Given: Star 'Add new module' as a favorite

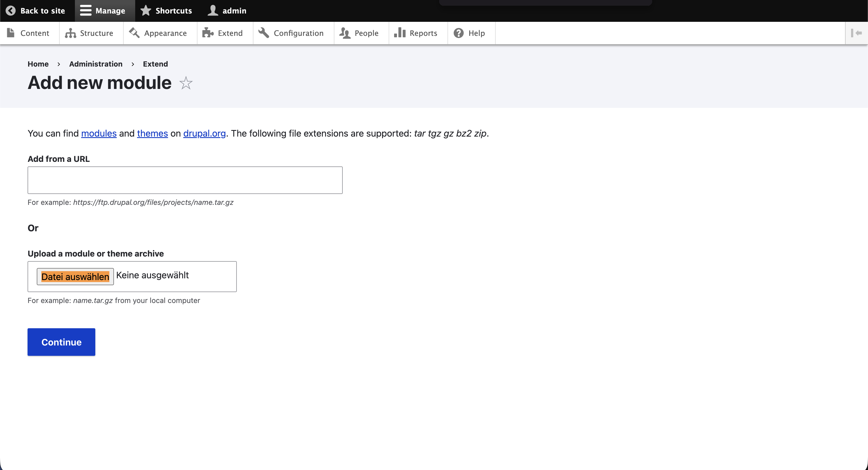Looking at the screenshot, I should click(x=186, y=83).
